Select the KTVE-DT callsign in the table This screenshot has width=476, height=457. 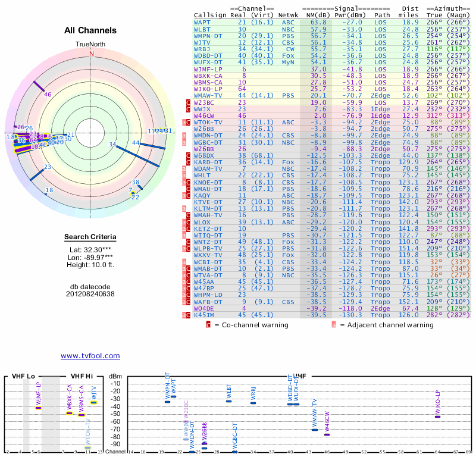click(x=208, y=202)
